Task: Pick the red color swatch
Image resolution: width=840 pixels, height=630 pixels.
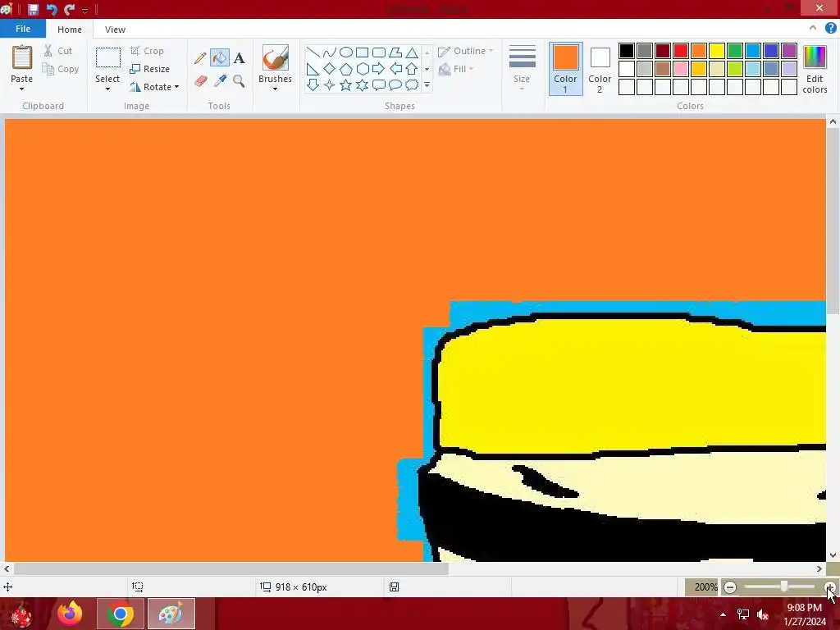Action: point(680,51)
